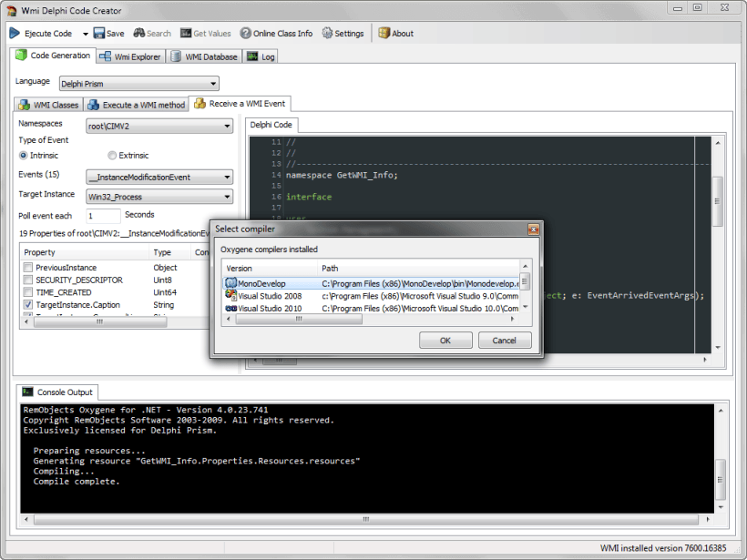Viewport: 747px width, 560px height.
Task: Open the Log tab
Action: (x=261, y=56)
